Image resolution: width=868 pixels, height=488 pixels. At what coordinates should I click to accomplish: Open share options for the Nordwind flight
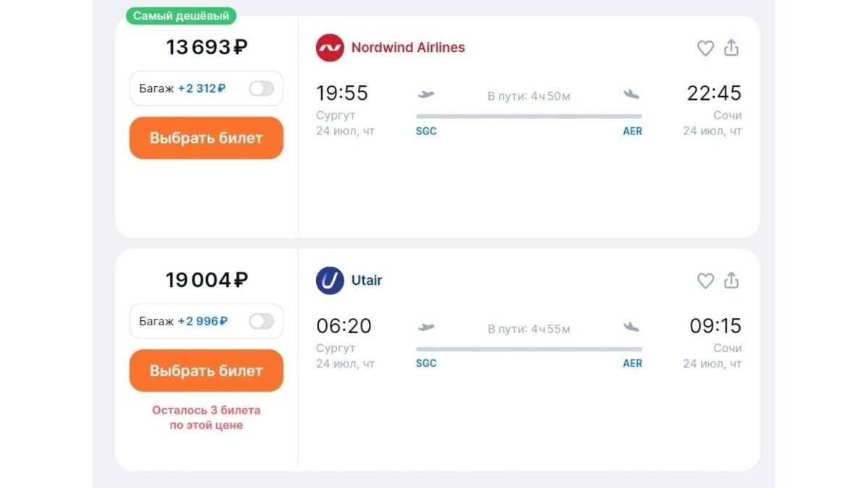coord(731,48)
